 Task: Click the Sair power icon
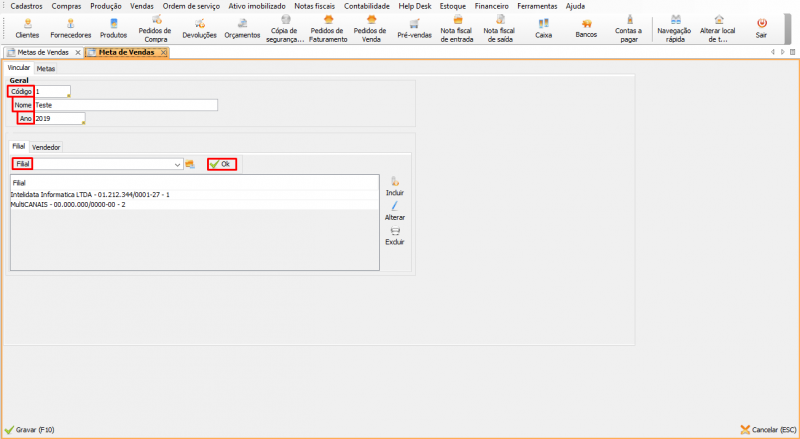click(x=762, y=21)
